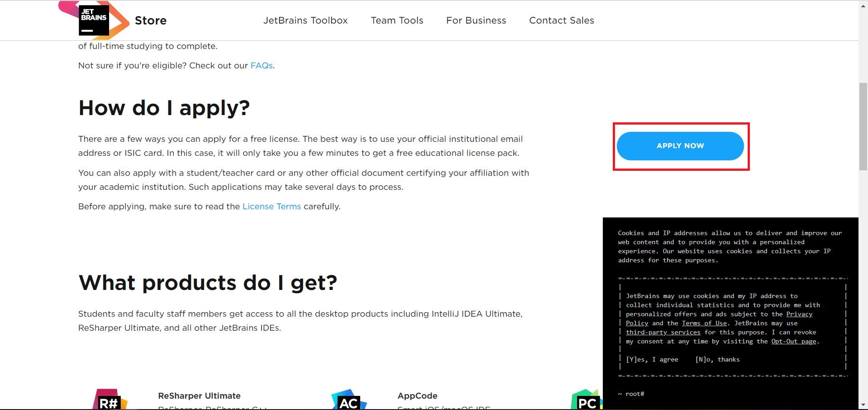868x410 pixels.
Task: Click the 'How do I apply?' heading
Action: click(164, 108)
